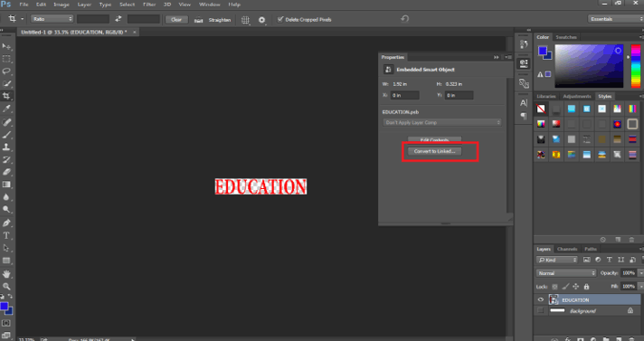Select the Crop tool in left toolbar

click(x=6, y=96)
